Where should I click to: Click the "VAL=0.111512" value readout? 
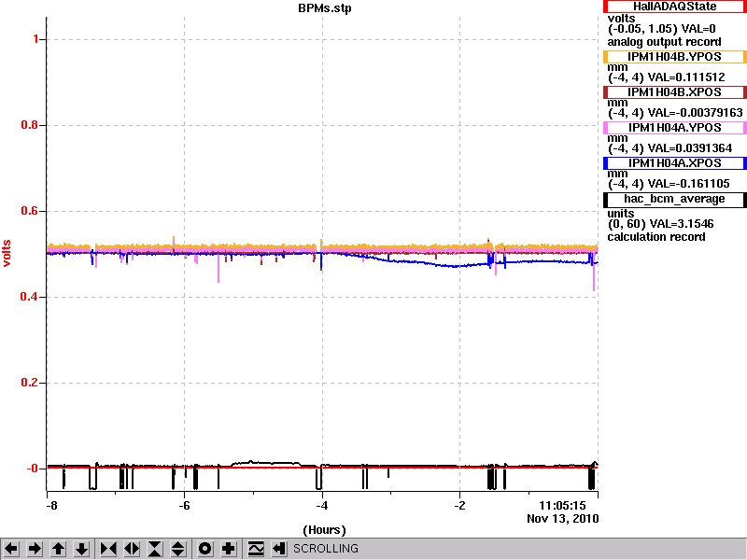point(686,77)
